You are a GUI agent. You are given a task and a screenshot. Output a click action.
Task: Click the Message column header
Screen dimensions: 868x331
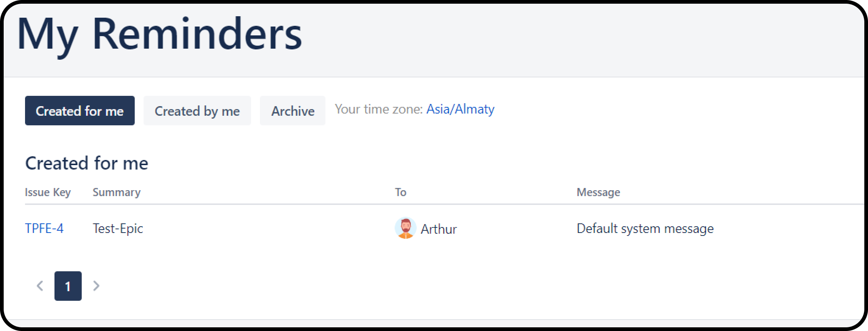click(598, 192)
